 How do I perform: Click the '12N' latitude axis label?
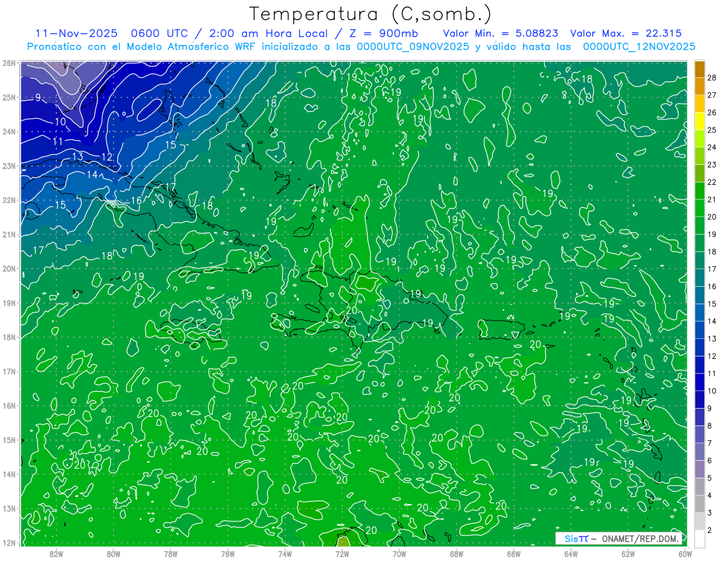tap(8, 543)
